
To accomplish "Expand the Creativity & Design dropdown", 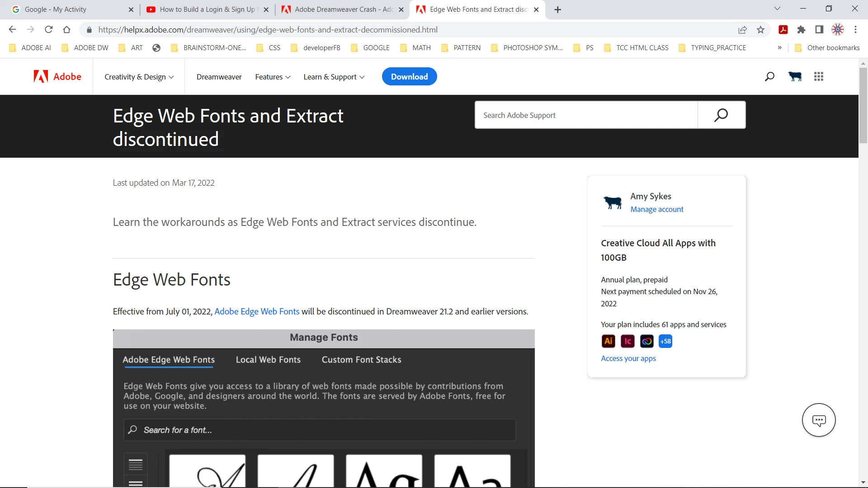I will coord(139,77).
